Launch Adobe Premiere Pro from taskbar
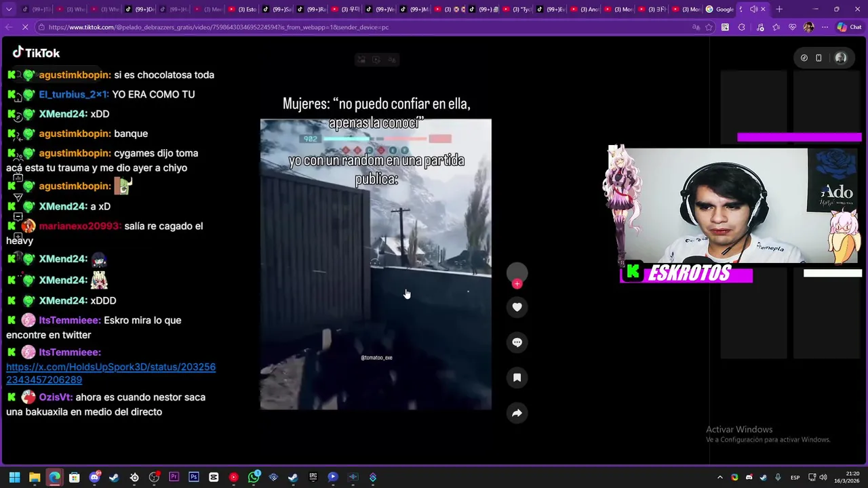Image resolution: width=868 pixels, height=488 pixels. (x=174, y=477)
